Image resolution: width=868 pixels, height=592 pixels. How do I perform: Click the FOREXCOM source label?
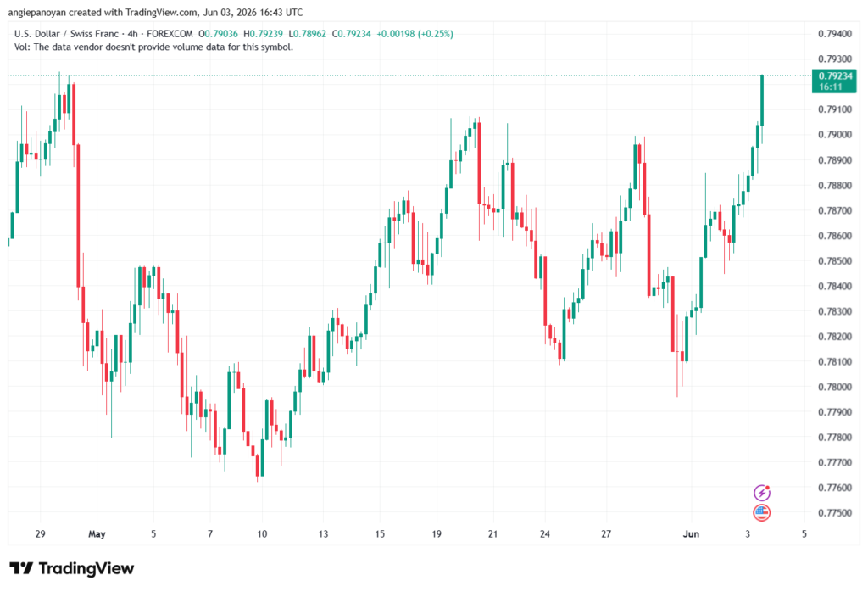[170, 34]
